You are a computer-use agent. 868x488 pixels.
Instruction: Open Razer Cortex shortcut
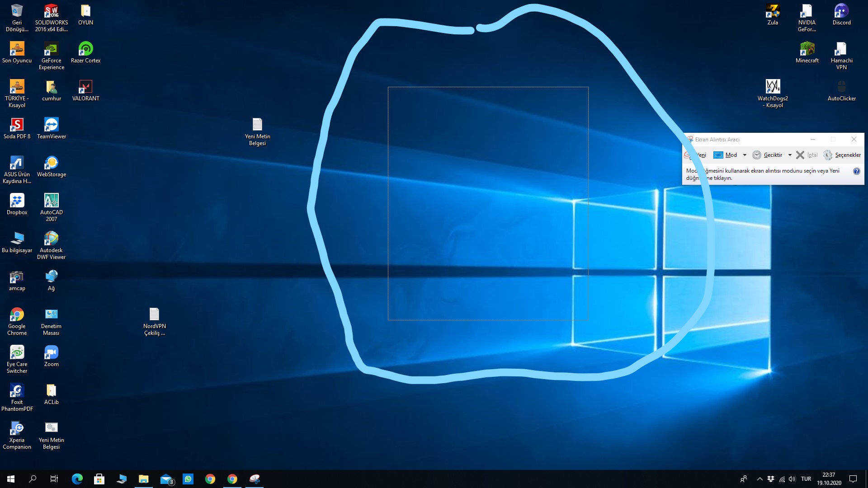click(85, 52)
